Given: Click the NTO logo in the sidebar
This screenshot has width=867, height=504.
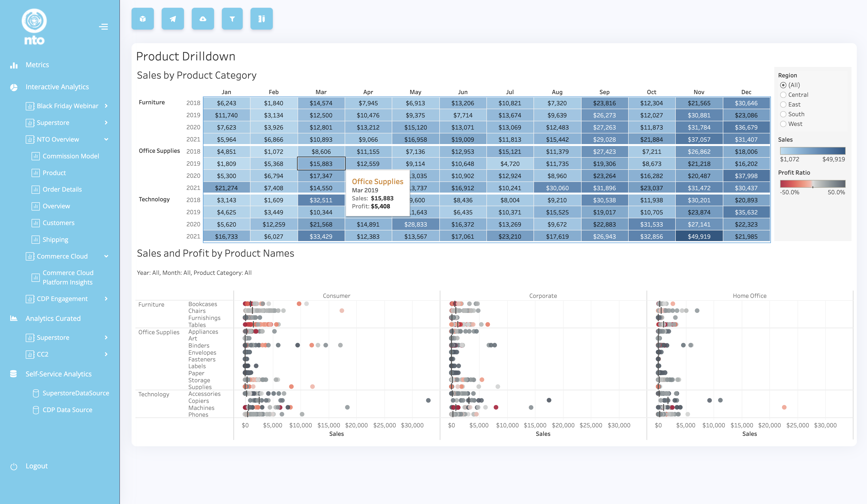Looking at the screenshot, I should tap(34, 24).
